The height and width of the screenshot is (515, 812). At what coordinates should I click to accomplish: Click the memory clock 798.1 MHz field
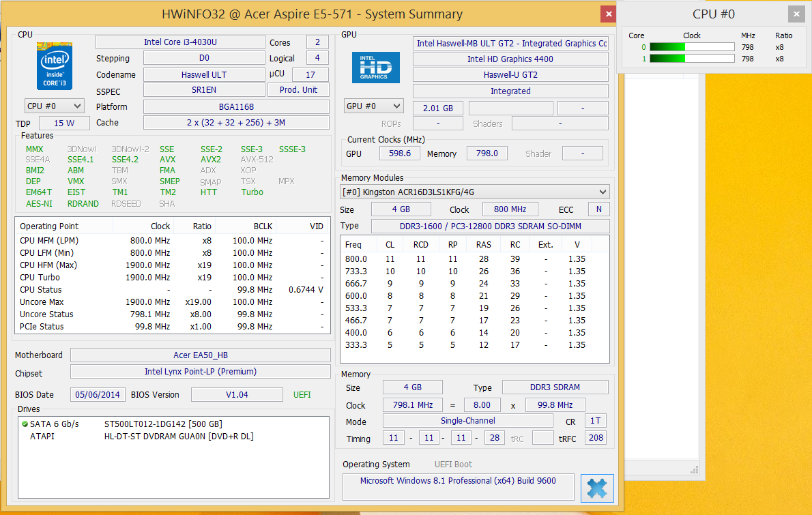413,404
